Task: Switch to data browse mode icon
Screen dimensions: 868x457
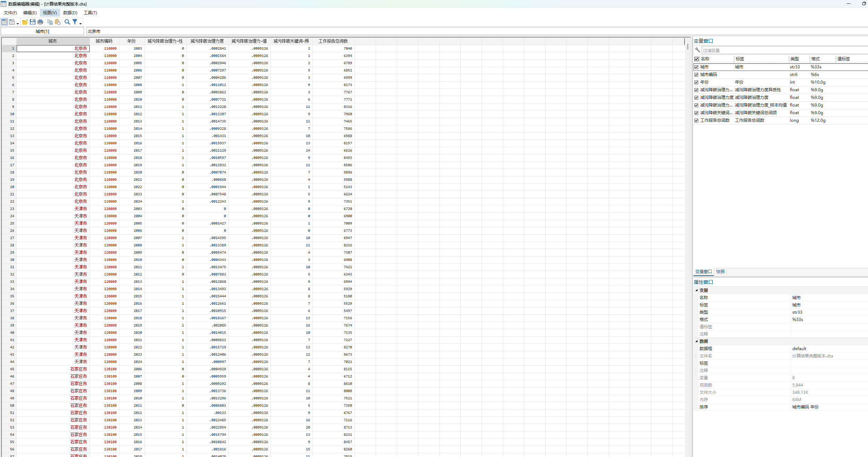Action: click(x=12, y=22)
